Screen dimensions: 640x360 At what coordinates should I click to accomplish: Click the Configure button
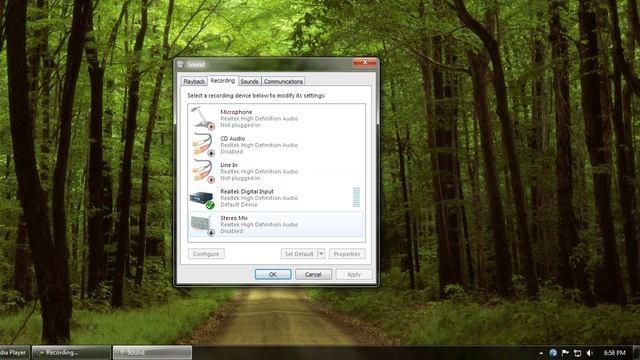click(206, 254)
